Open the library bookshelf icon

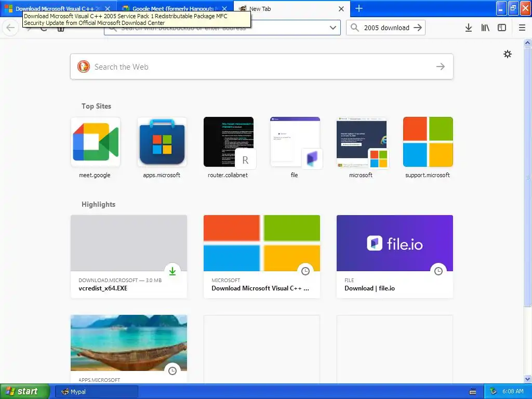485,28
